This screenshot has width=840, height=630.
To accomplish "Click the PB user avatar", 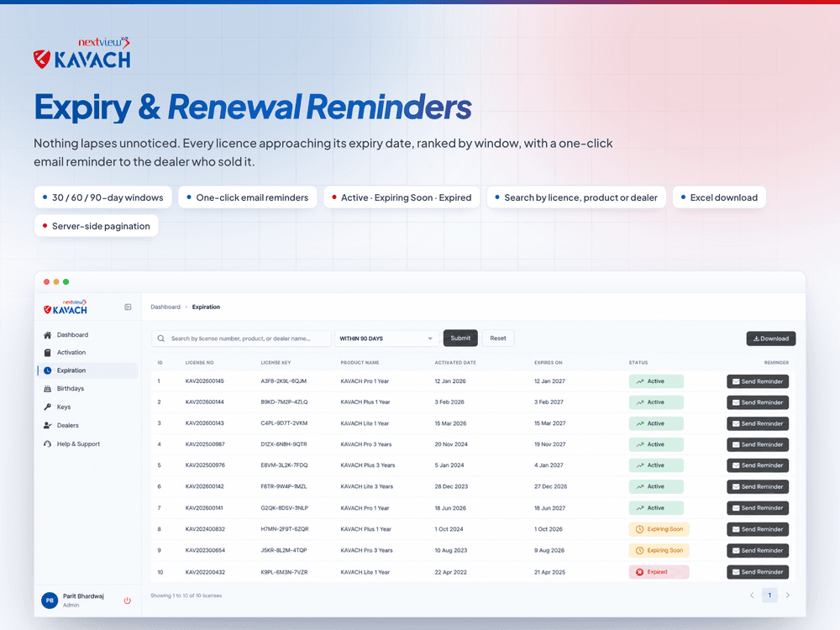I will point(50,601).
